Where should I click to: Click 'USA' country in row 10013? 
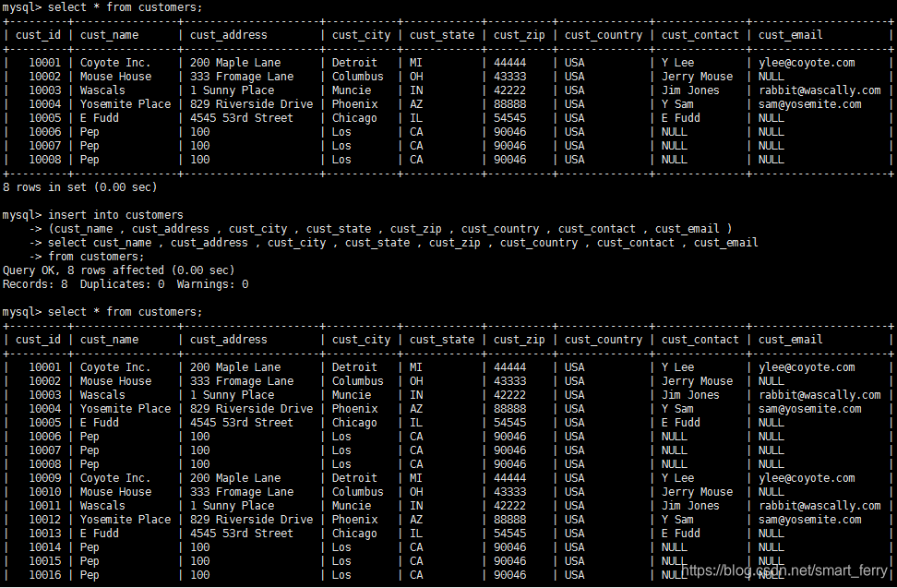574,534
